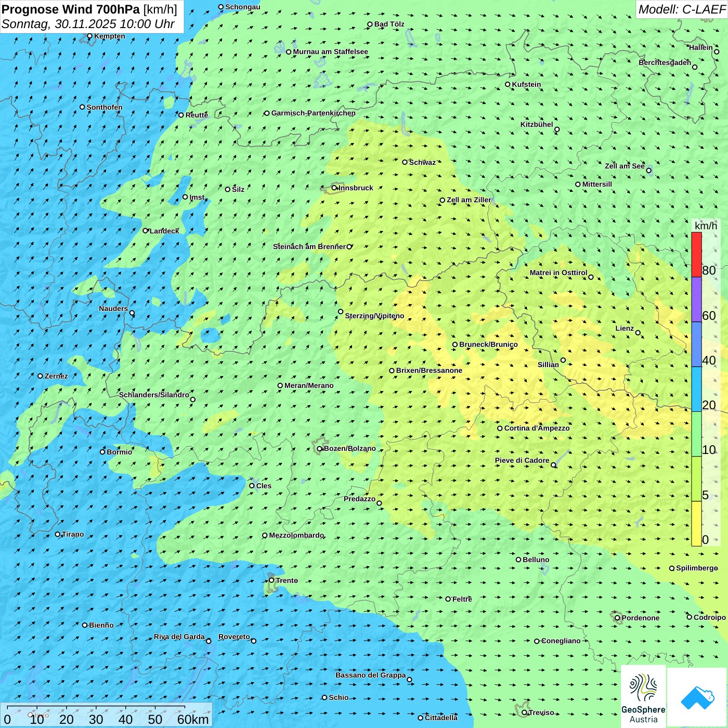Click the Brixen/Bressanone place label
The height and width of the screenshot is (728, 728).
[x=429, y=371]
